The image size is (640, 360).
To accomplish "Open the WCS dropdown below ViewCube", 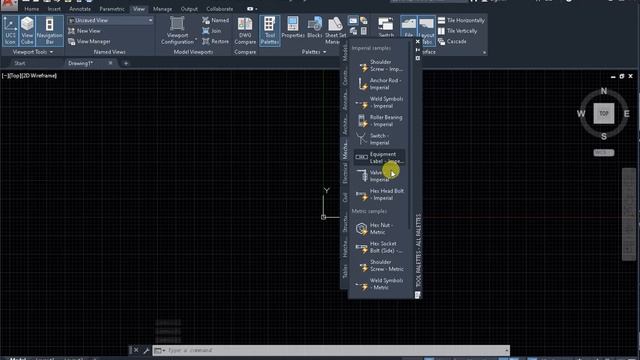I will (x=604, y=153).
